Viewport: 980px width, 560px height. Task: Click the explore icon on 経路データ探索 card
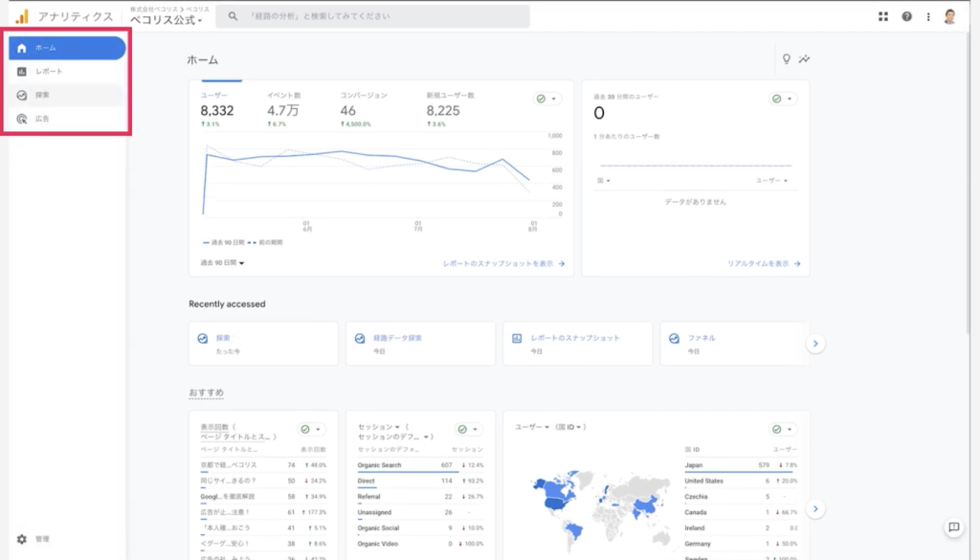[360, 338]
